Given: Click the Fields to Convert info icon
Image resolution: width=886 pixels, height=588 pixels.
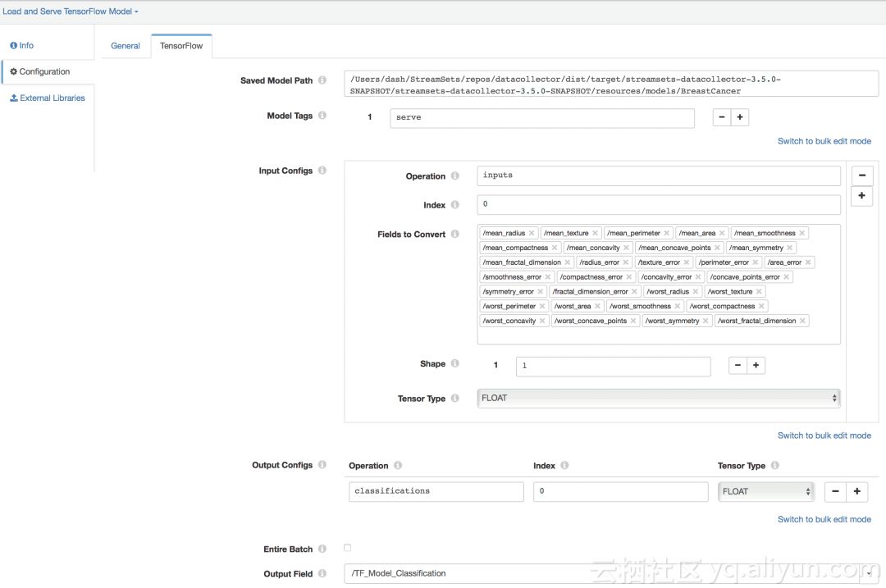Looking at the screenshot, I should click(x=454, y=234).
